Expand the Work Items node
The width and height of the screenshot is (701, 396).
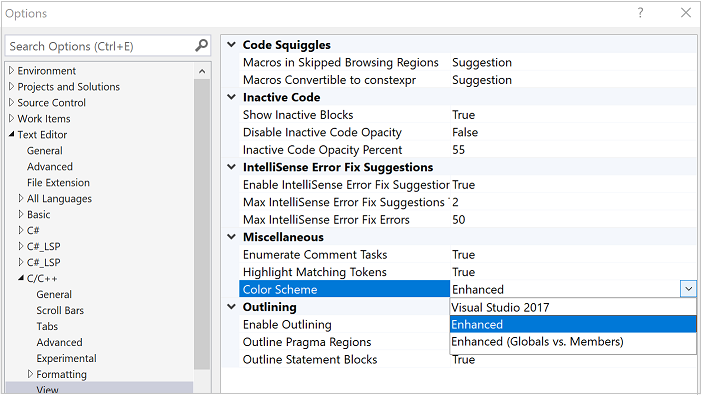tap(12, 118)
